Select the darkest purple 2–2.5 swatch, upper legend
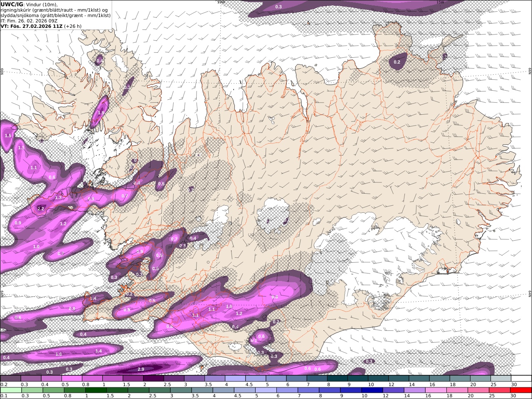The image size is (532, 399). point(153,378)
